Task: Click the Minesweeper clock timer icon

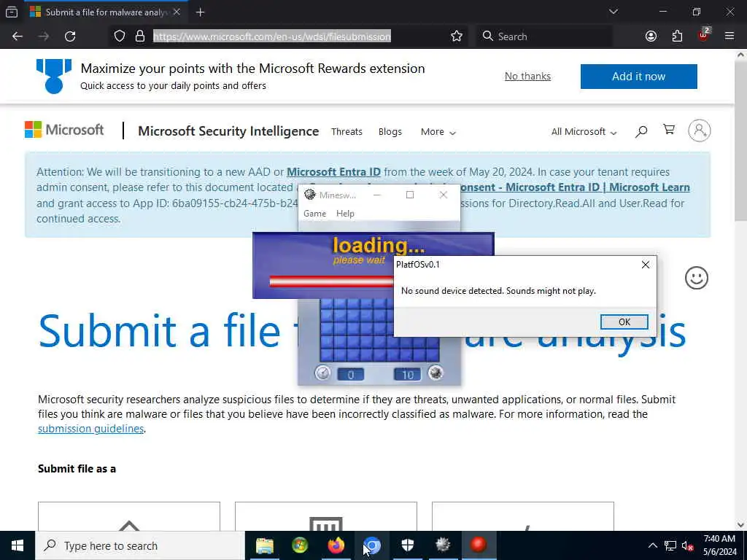Action: [x=322, y=373]
